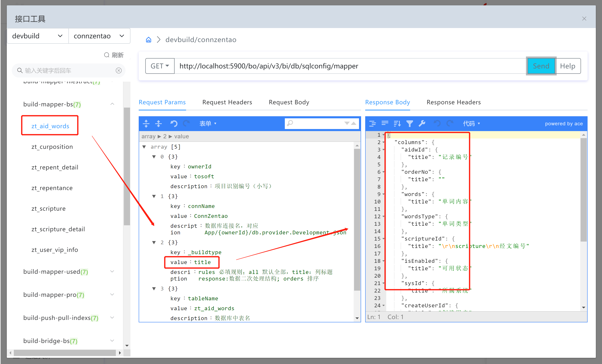
Task: Redo action in request params editor
Action: pyautogui.click(x=186, y=123)
